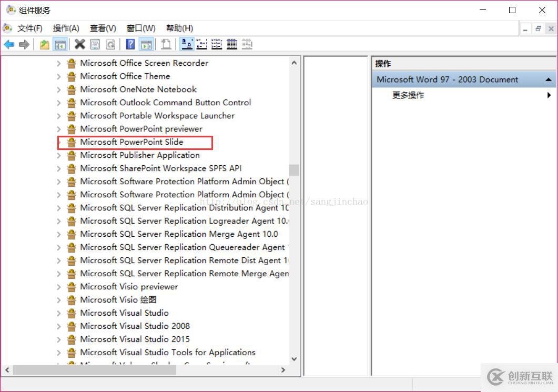
Task: Toggle the show/hide console tree icon
Action: [x=60, y=45]
